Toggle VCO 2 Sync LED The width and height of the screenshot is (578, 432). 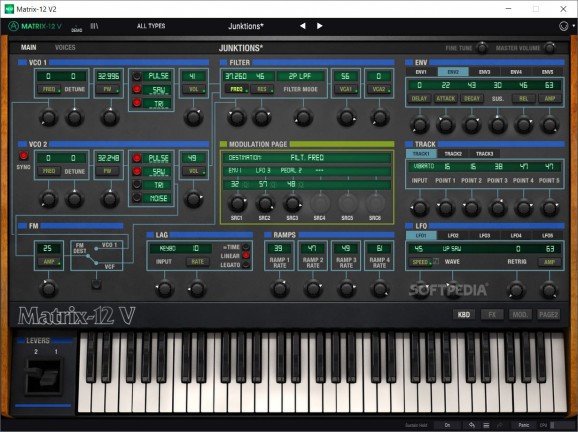click(24, 156)
